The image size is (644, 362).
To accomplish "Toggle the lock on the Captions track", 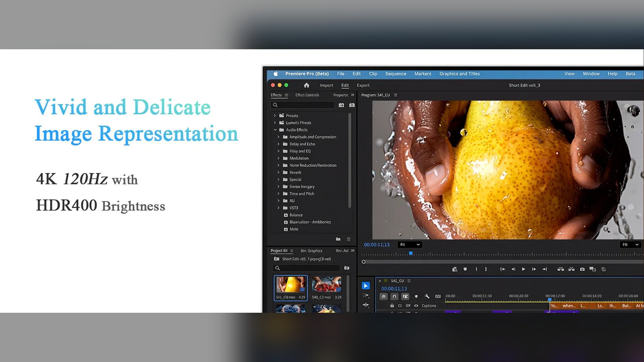I will 392,306.
